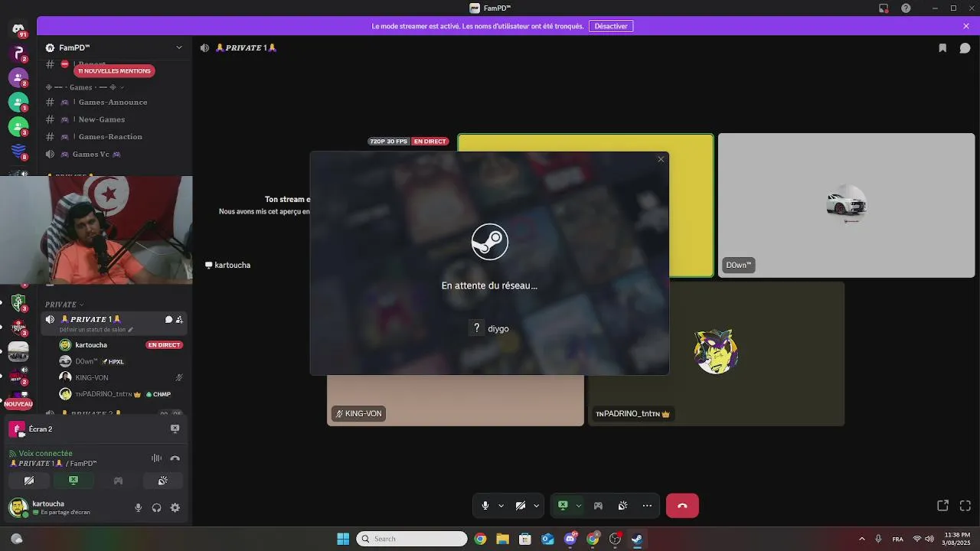This screenshot has width=980, height=551.
Task: Open File Explorer from the taskbar
Action: pos(502,539)
